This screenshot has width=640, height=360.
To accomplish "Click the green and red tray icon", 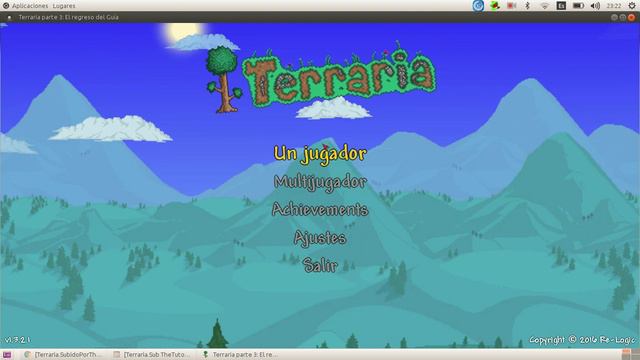I will click(x=495, y=6).
